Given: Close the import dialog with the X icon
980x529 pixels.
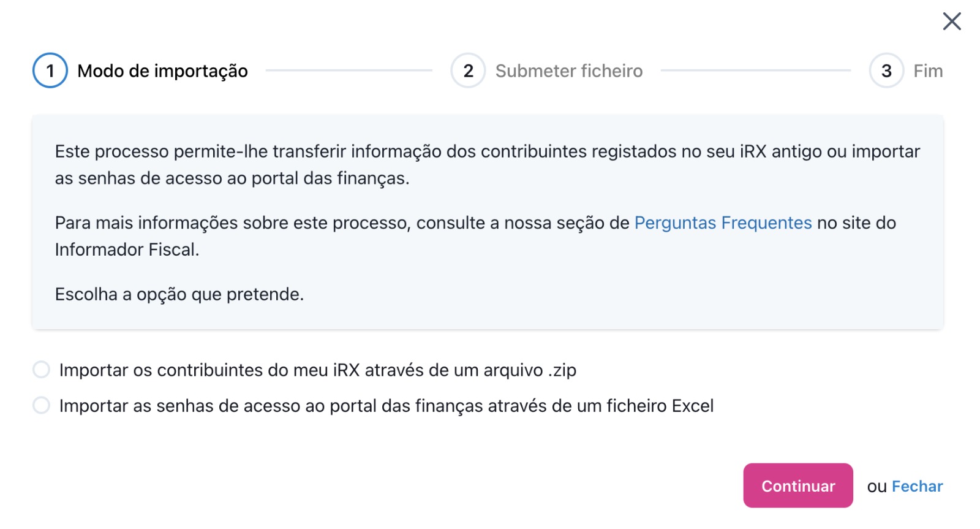Looking at the screenshot, I should (952, 21).
